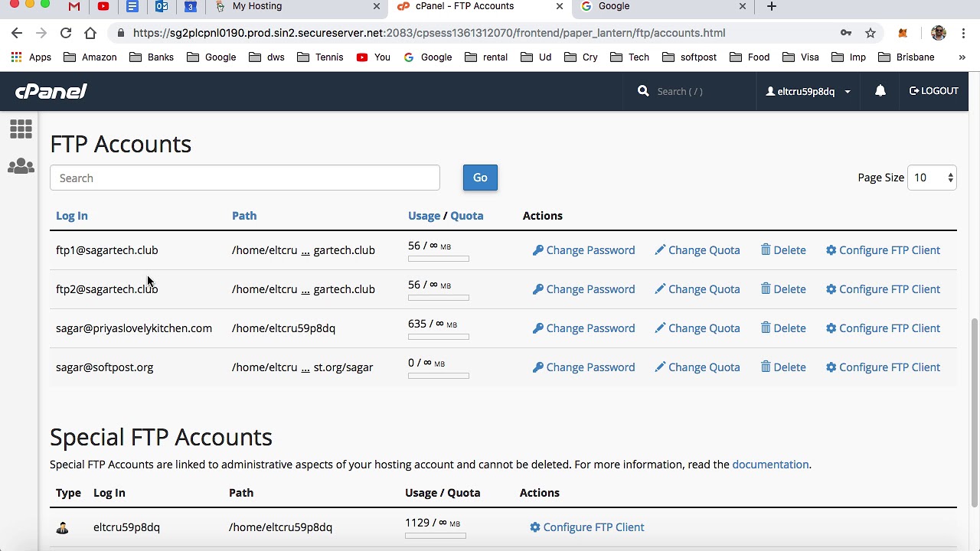Delete the sagar@softpost.org FTP account
The image size is (980, 551).
(x=782, y=367)
